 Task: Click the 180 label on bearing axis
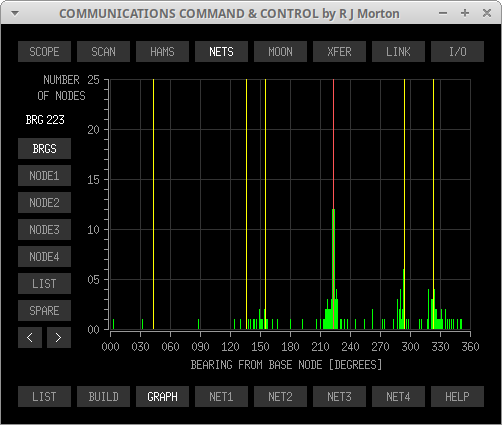290,347
